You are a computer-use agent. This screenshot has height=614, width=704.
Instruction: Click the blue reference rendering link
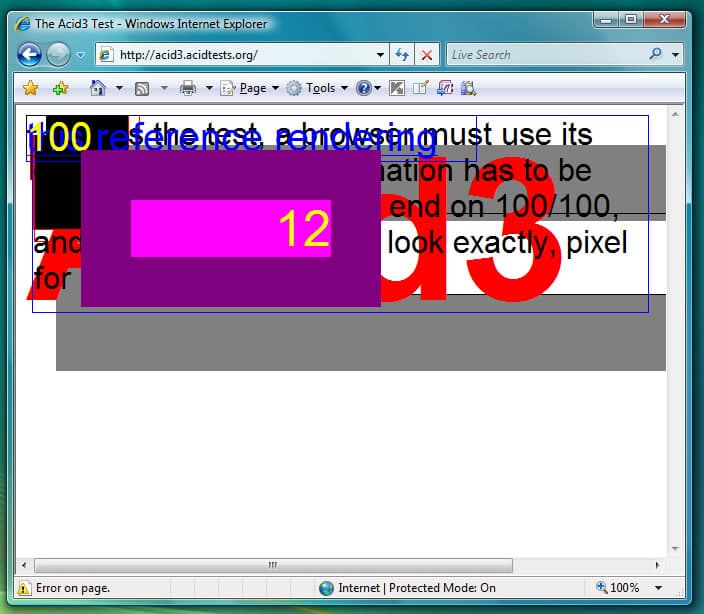[268, 139]
